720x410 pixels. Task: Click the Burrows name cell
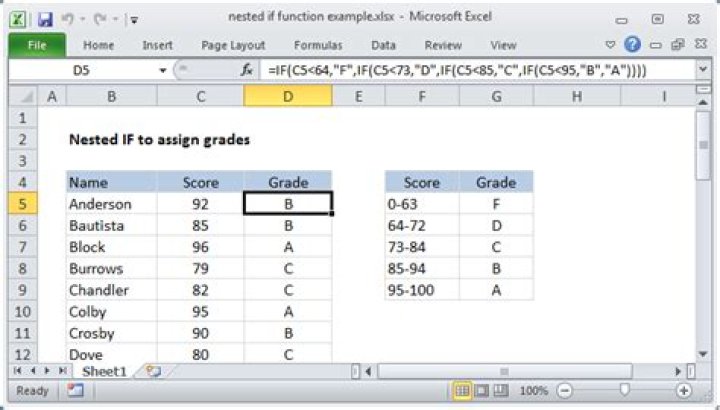[x=112, y=269]
